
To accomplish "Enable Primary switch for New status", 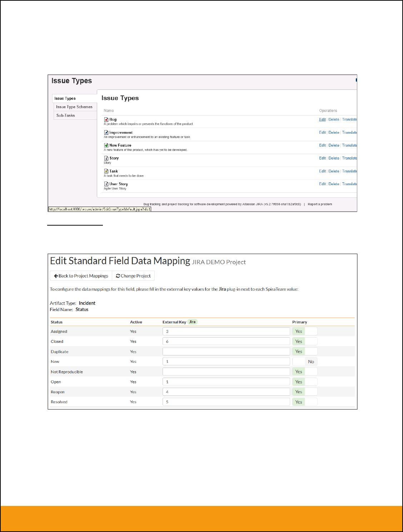I will [304, 362].
